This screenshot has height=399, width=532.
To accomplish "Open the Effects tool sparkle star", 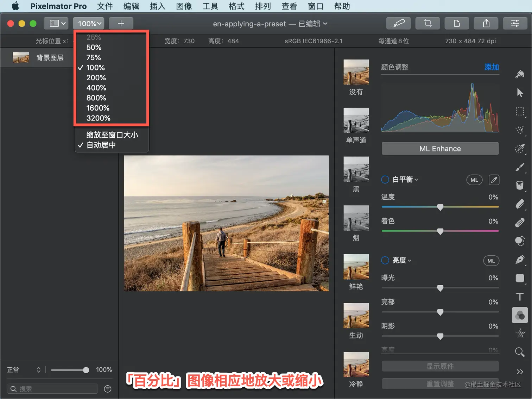I will [520, 333].
